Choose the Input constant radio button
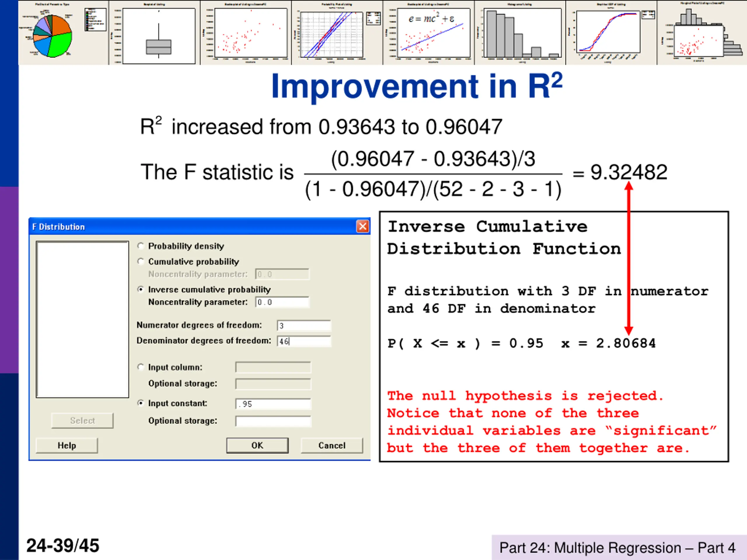 (140, 403)
